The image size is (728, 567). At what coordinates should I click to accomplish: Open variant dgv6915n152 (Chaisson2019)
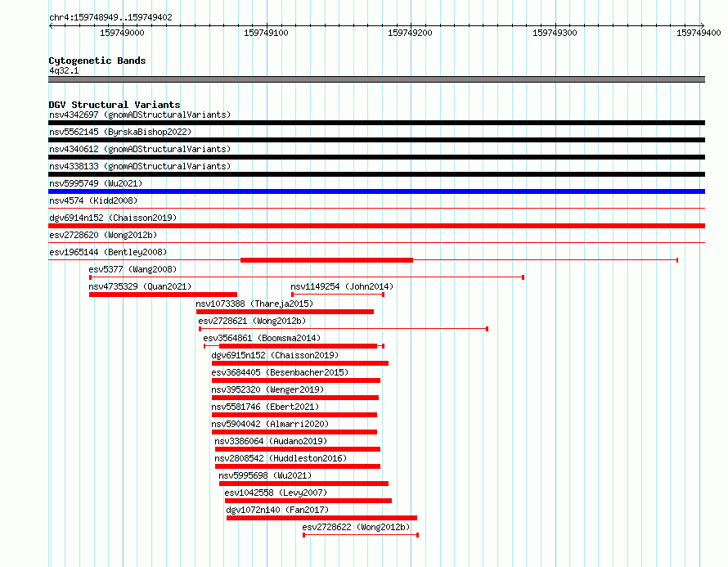coord(275,355)
